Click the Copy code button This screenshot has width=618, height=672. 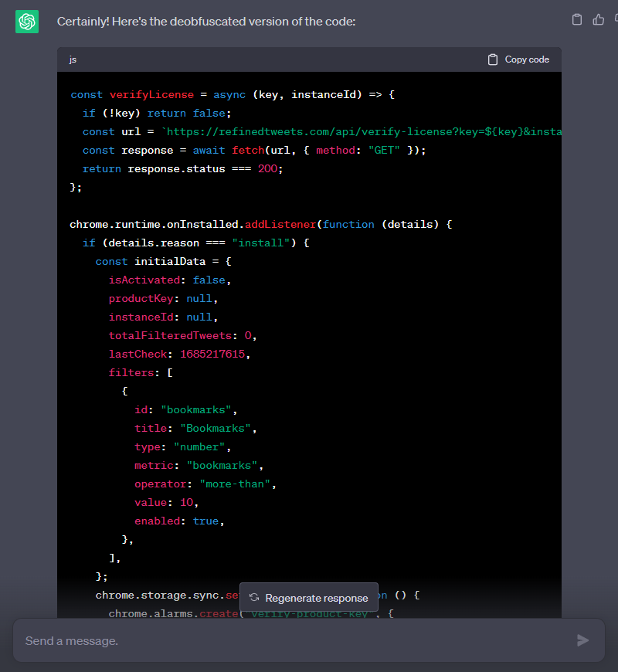click(518, 59)
